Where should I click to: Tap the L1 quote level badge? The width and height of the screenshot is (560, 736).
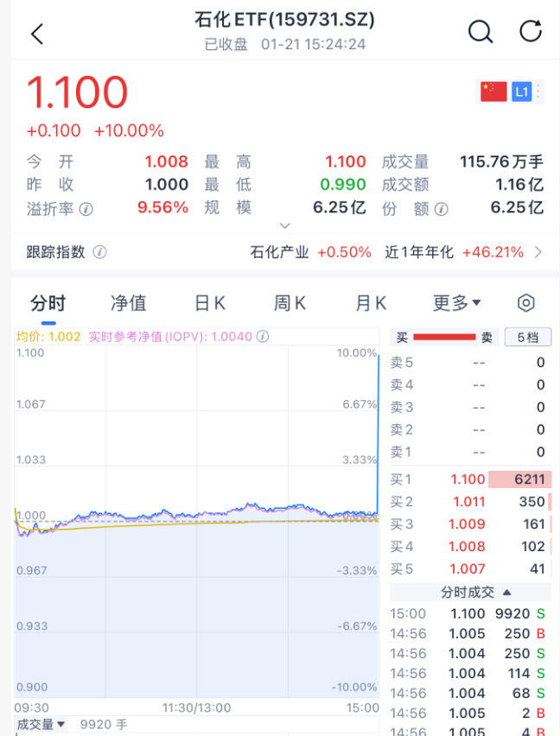521,92
